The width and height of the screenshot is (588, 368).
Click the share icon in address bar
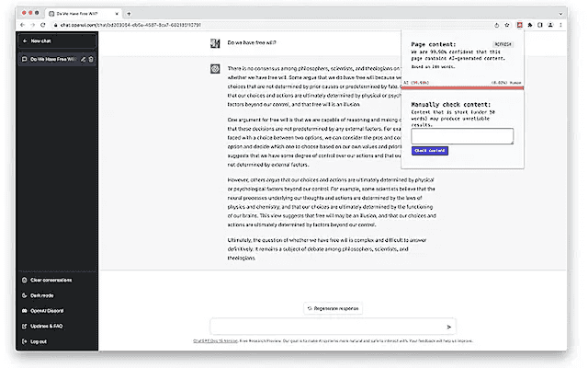tap(494, 24)
